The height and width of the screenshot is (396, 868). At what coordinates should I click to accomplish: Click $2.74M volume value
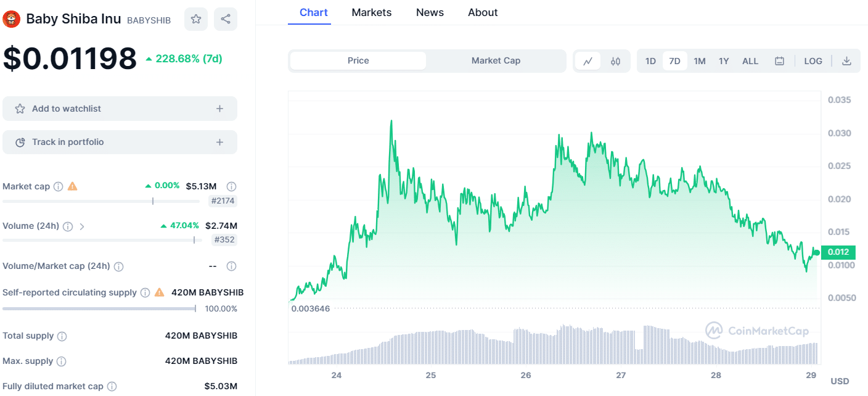pos(221,226)
